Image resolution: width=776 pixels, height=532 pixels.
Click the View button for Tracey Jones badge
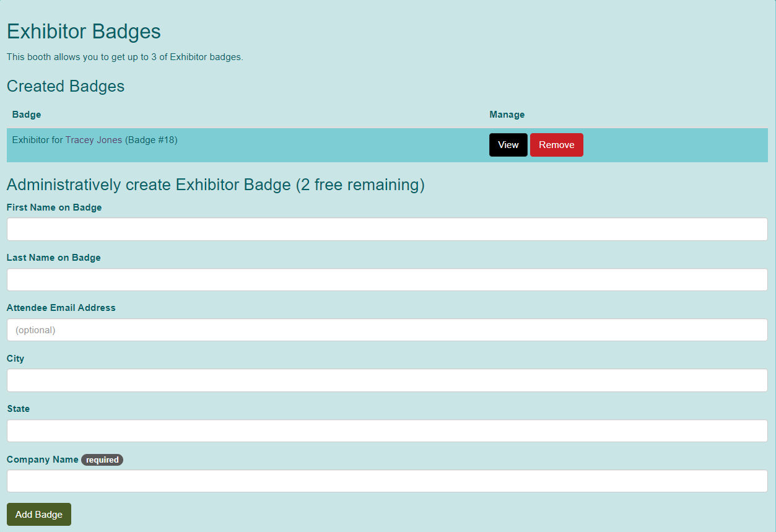point(508,145)
